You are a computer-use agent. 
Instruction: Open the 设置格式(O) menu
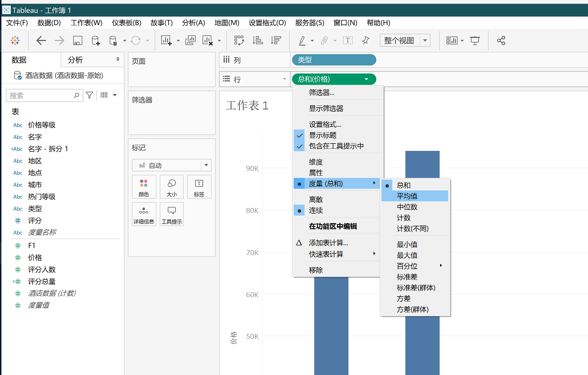[x=267, y=23]
